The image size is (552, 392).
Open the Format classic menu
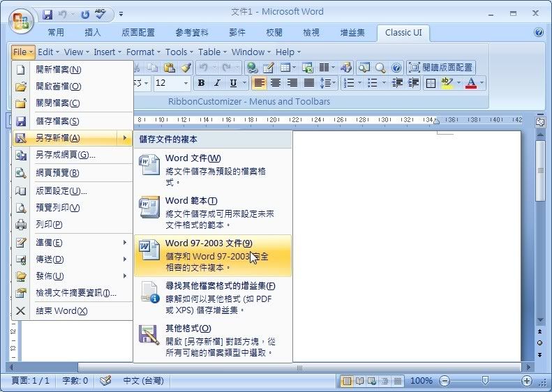pyautogui.click(x=143, y=52)
